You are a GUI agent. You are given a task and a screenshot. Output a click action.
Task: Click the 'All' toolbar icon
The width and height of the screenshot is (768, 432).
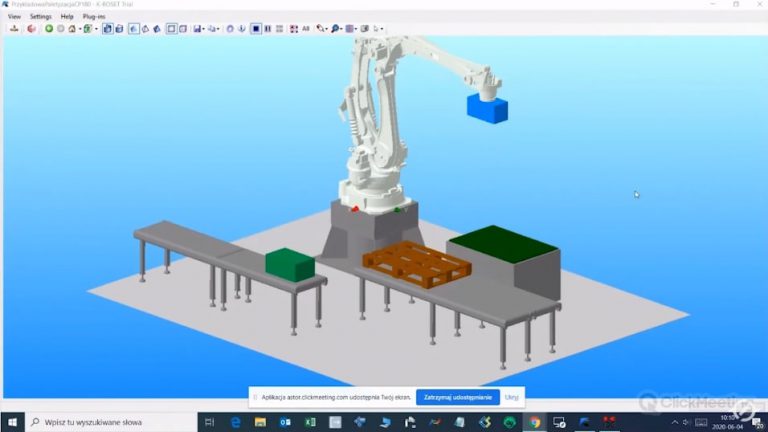[x=306, y=29]
